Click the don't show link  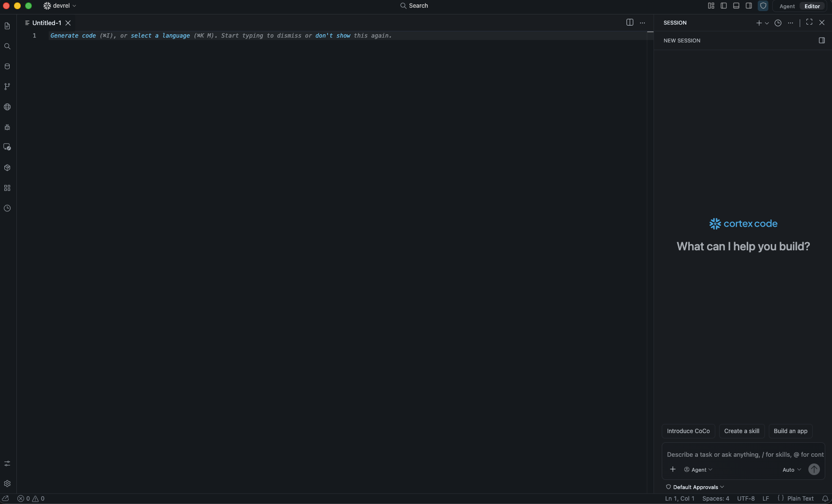[333, 36]
